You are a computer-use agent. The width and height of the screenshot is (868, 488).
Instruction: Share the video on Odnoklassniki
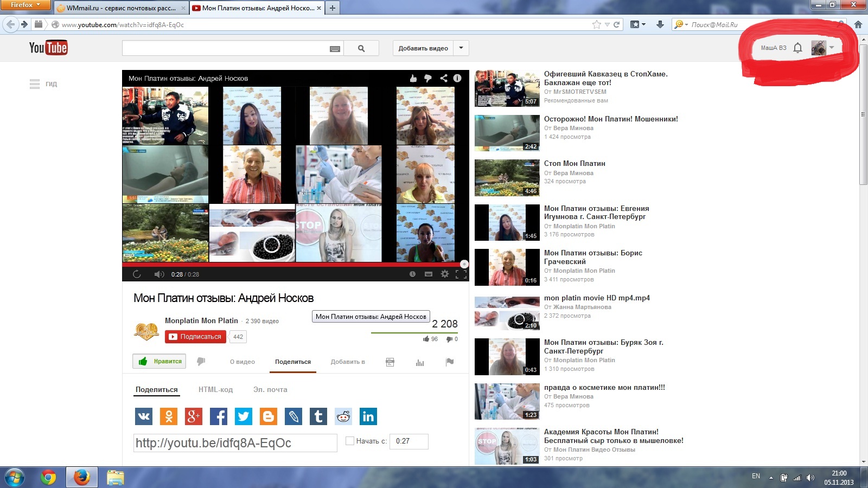tap(169, 416)
